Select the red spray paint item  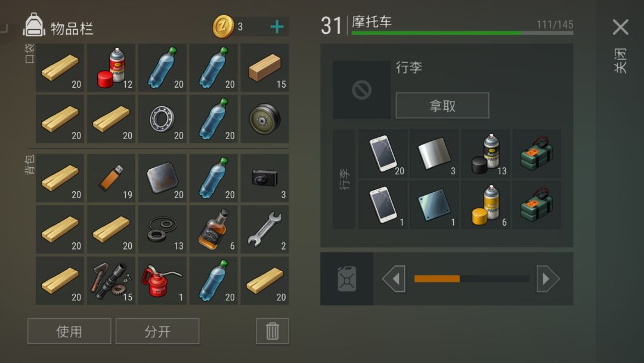pos(111,67)
